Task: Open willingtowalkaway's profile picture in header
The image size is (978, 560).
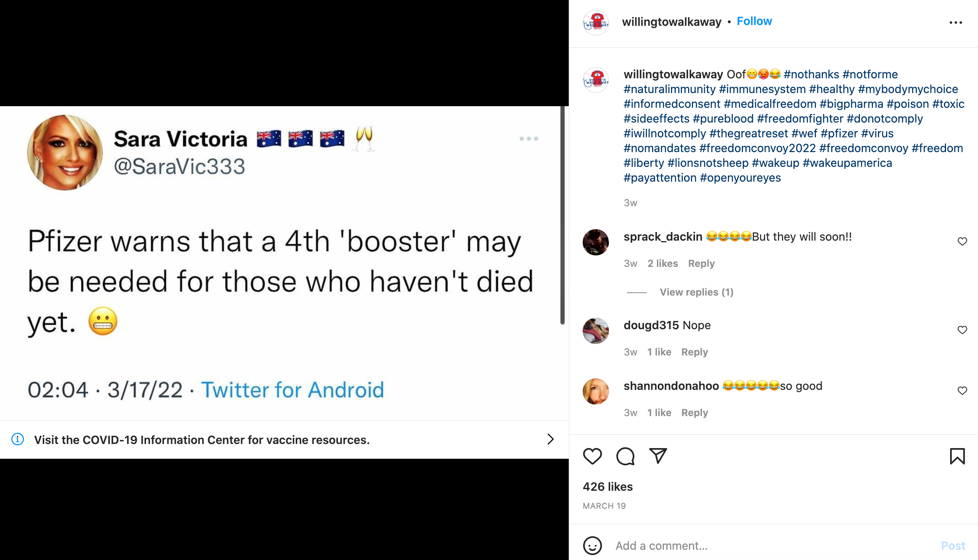Action: pos(596,23)
